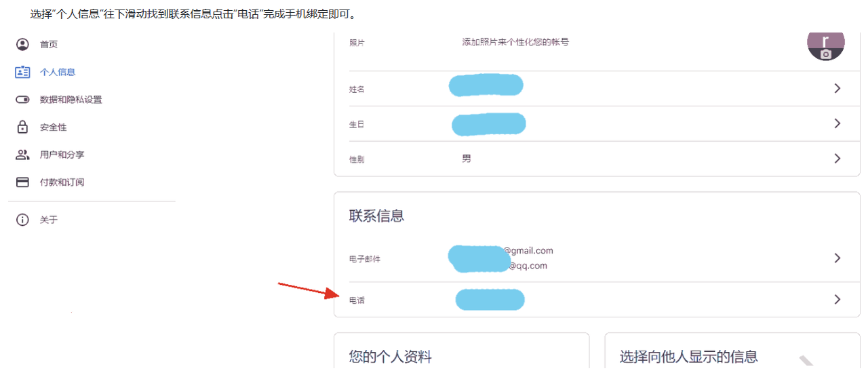Screen dimensions: 868x375
Task: Click the Home (首页) sidebar icon
Action: coord(23,44)
